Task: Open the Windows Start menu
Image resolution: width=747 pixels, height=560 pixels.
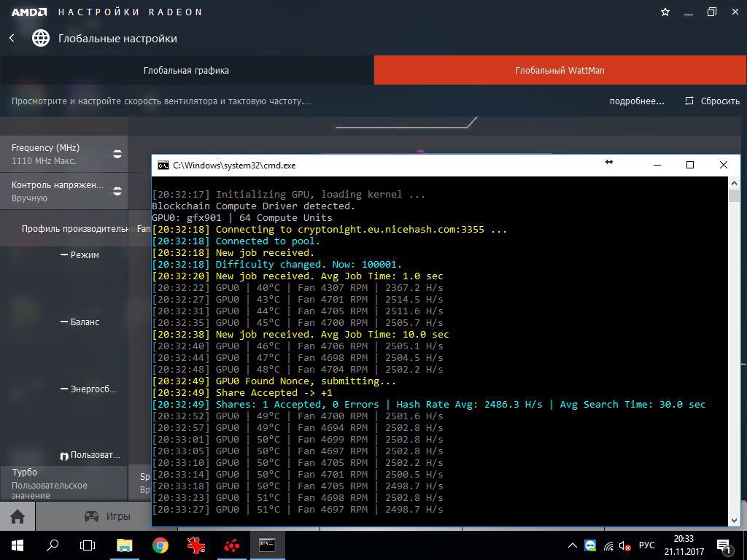Action: tap(18, 545)
